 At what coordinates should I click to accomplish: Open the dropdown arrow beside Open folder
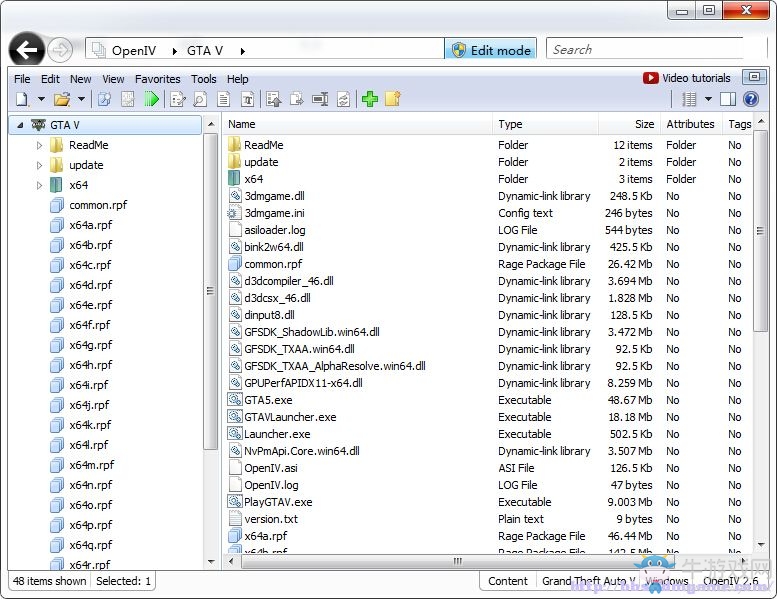[x=81, y=99]
